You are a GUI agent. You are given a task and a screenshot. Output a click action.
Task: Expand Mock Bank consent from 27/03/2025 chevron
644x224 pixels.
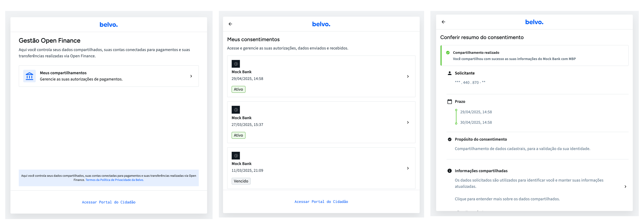(408, 122)
